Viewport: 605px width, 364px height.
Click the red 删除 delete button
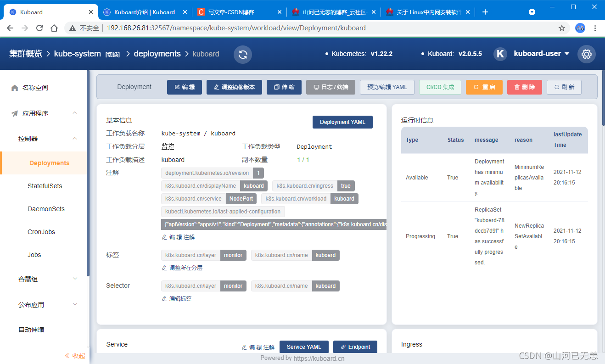tap(525, 87)
